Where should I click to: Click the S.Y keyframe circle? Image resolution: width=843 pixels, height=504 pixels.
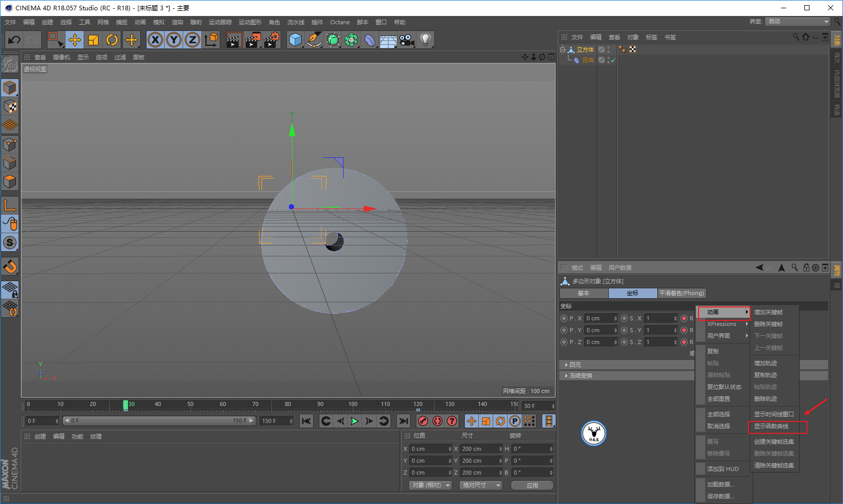click(x=624, y=330)
